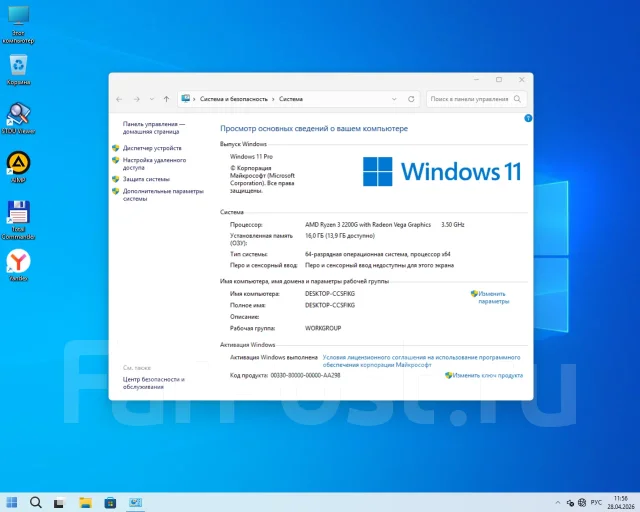Click product code '00330-80000-00000-AA298'

pos(305,375)
